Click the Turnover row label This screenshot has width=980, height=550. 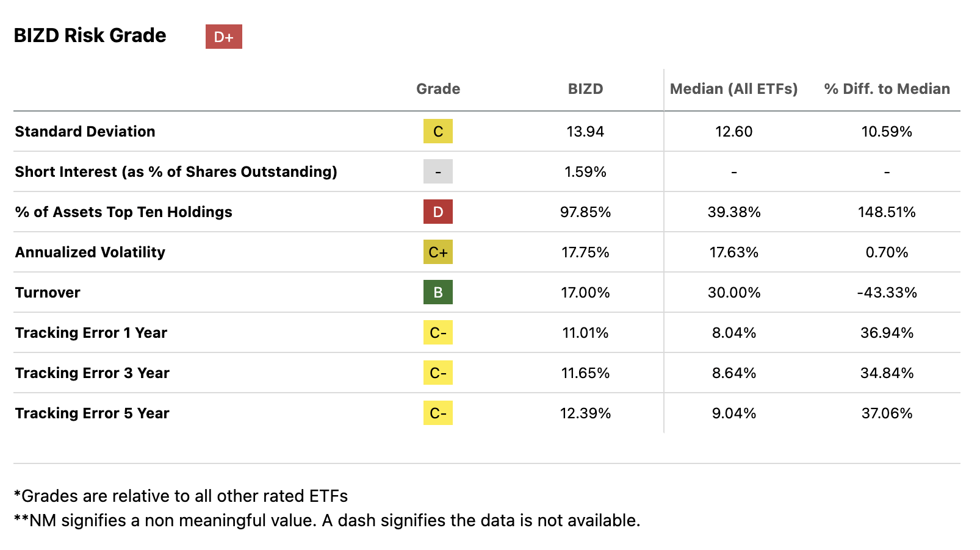pos(48,293)
